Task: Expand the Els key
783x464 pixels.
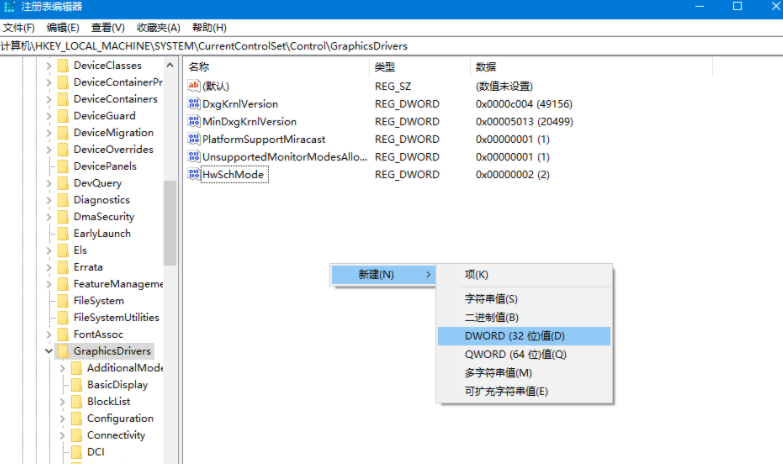Action: (x=49, y=250)
